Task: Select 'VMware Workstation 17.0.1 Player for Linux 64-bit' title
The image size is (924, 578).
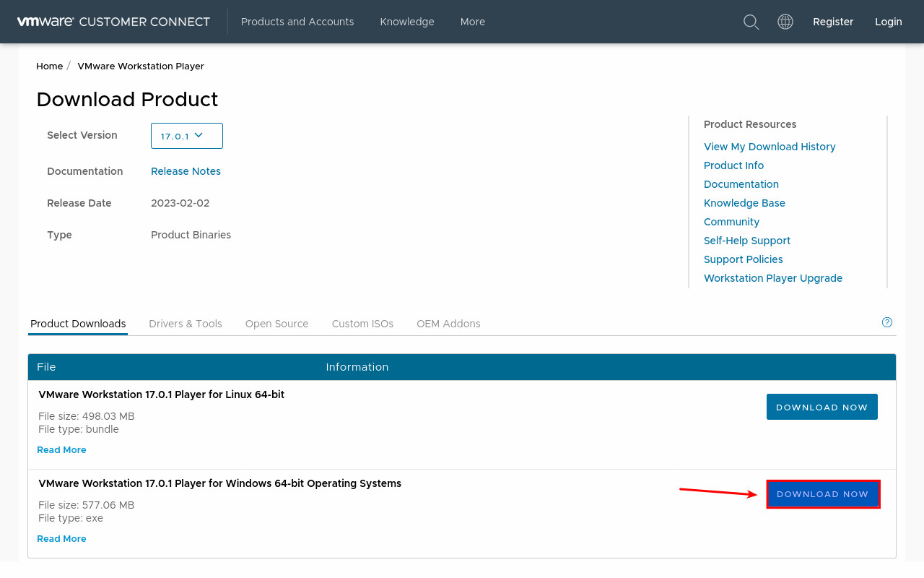Action: pos(161,394)
